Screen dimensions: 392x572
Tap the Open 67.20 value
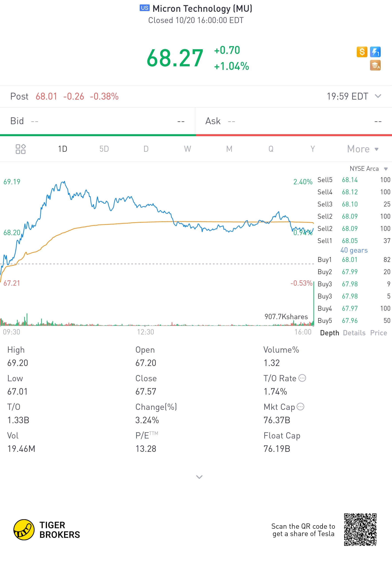coord(146,363)
